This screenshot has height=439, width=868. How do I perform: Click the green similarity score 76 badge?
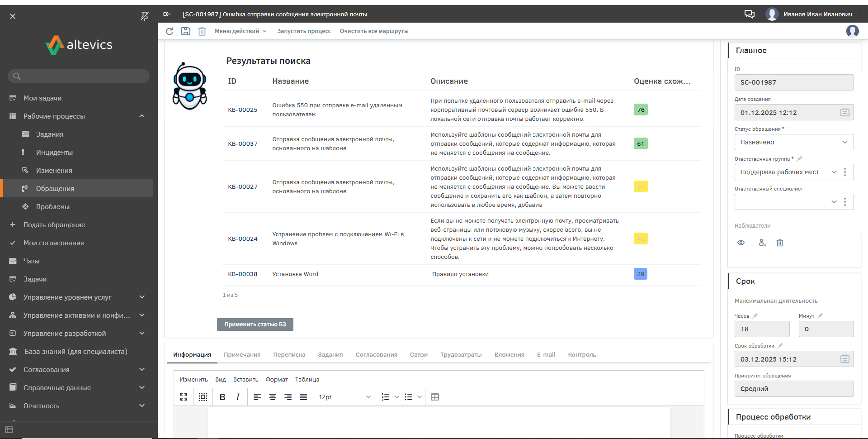(641, 110)
